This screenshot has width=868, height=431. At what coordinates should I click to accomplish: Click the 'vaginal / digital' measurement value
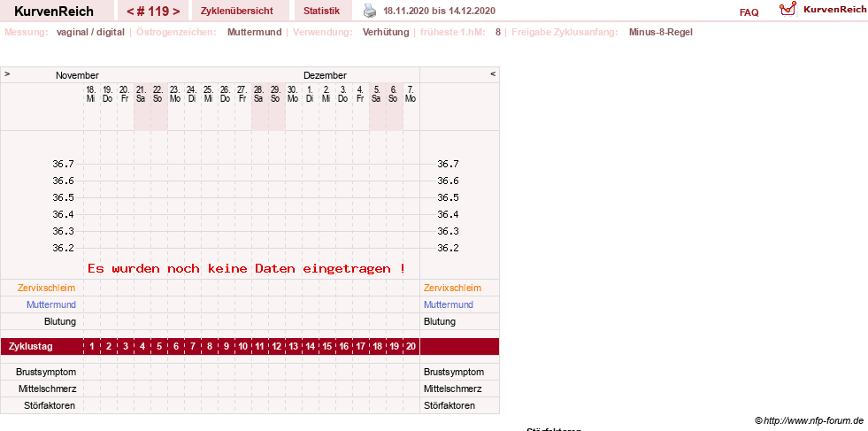[90, 32]
